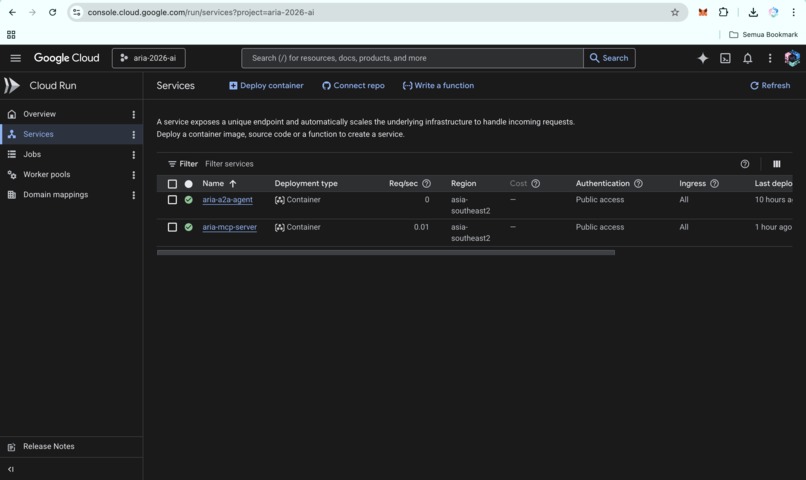Open the browser extensions puzzle icon
Screen dimensions: 806x480
723,12
